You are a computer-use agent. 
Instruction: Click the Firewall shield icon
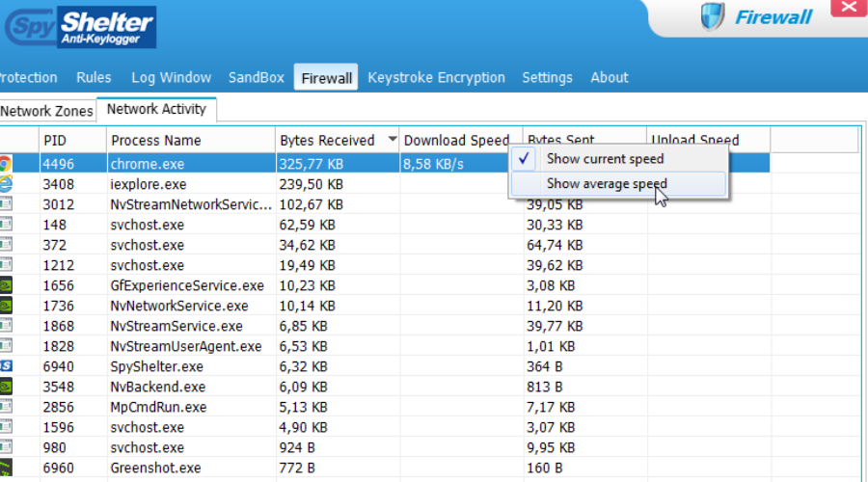(x=712, y=16)
